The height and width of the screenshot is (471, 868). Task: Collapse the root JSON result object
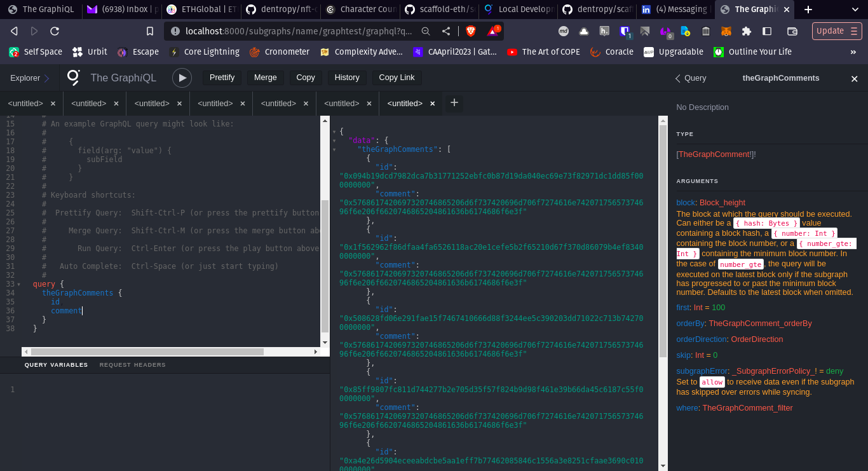[334, 132]
